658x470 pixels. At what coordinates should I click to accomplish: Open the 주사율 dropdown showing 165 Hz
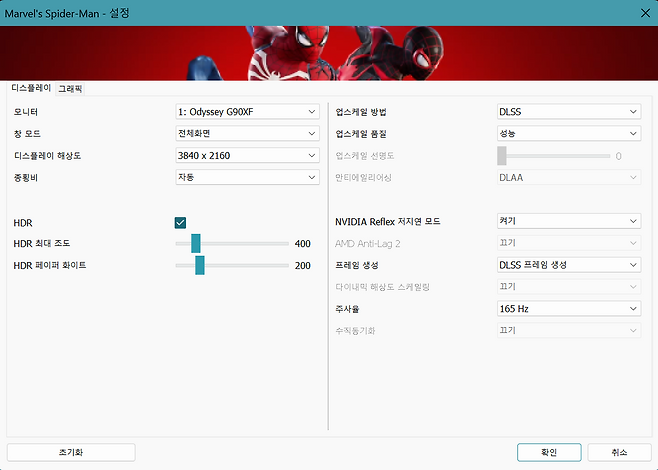568,309
